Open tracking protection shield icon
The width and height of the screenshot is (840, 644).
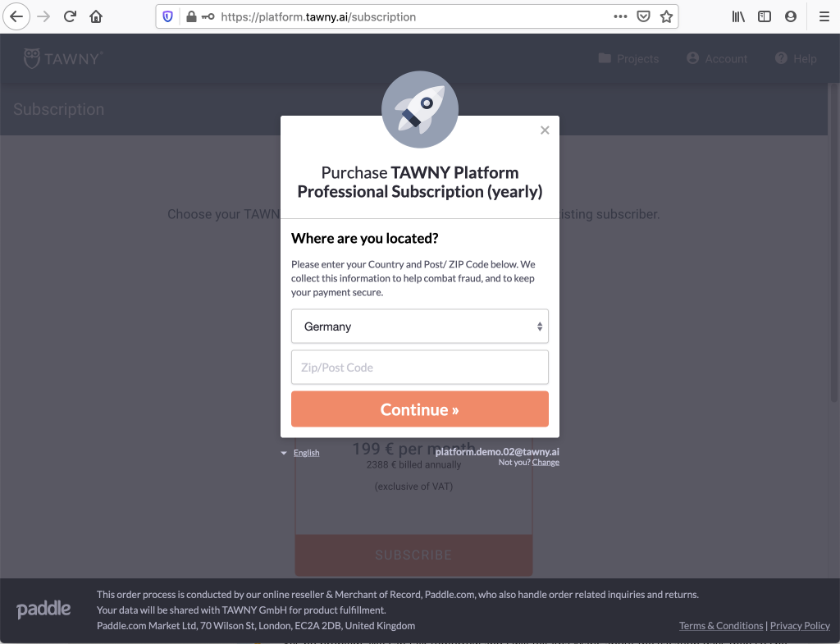[167, 16]
